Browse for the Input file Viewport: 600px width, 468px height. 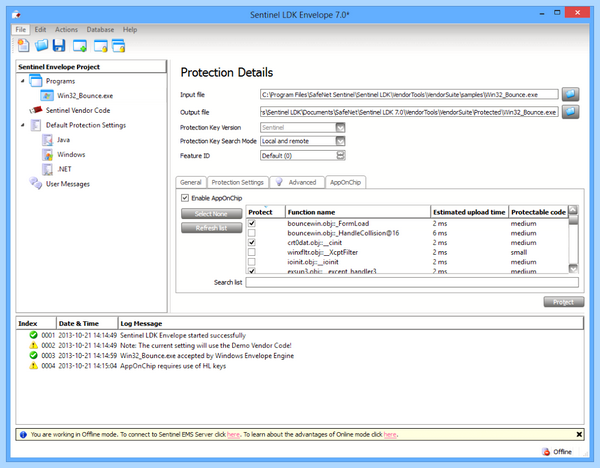(570, 94)
